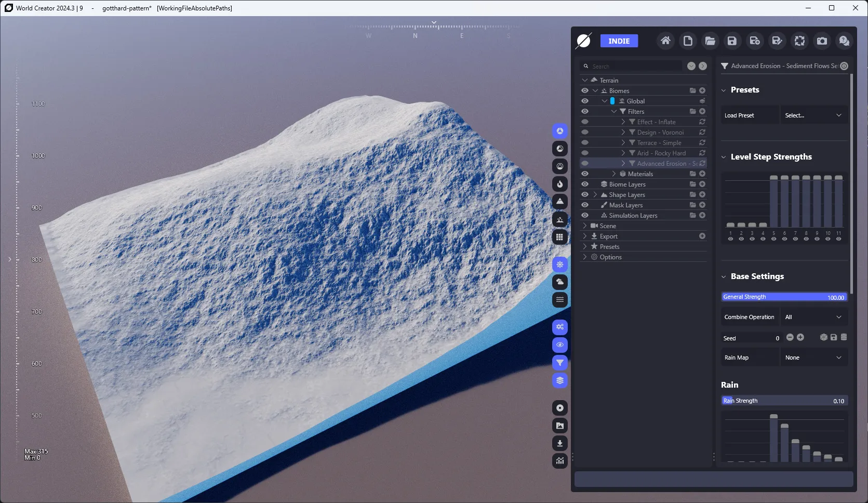868x503 pixels.
Task: Open the Combine Operation dropdown
Action: coord(813,317)
